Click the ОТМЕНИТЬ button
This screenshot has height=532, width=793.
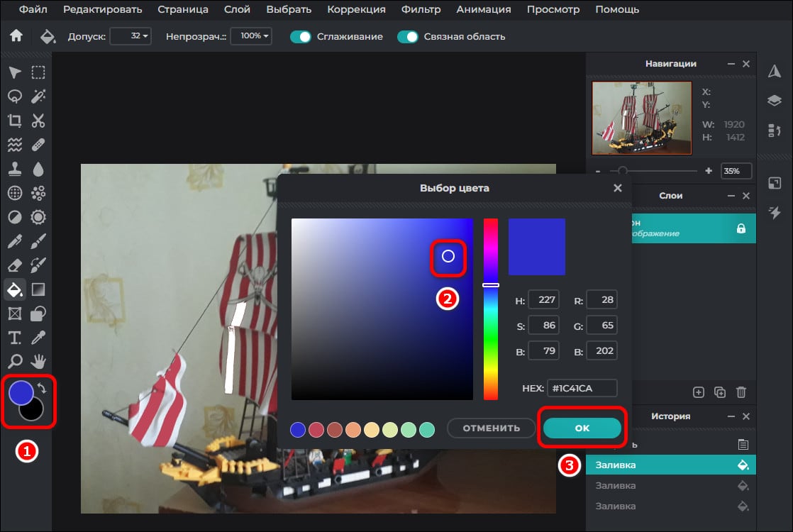491,428
